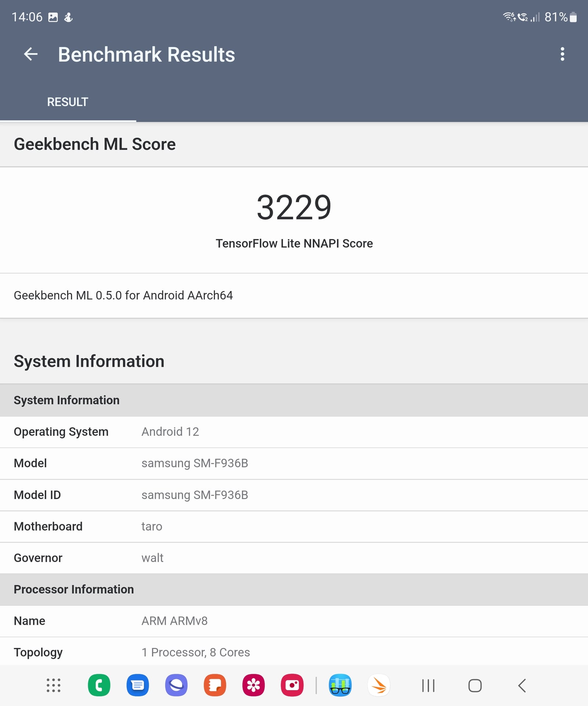Launch the red Camera app
Viewport: 588px width, 706px height.
292,685
